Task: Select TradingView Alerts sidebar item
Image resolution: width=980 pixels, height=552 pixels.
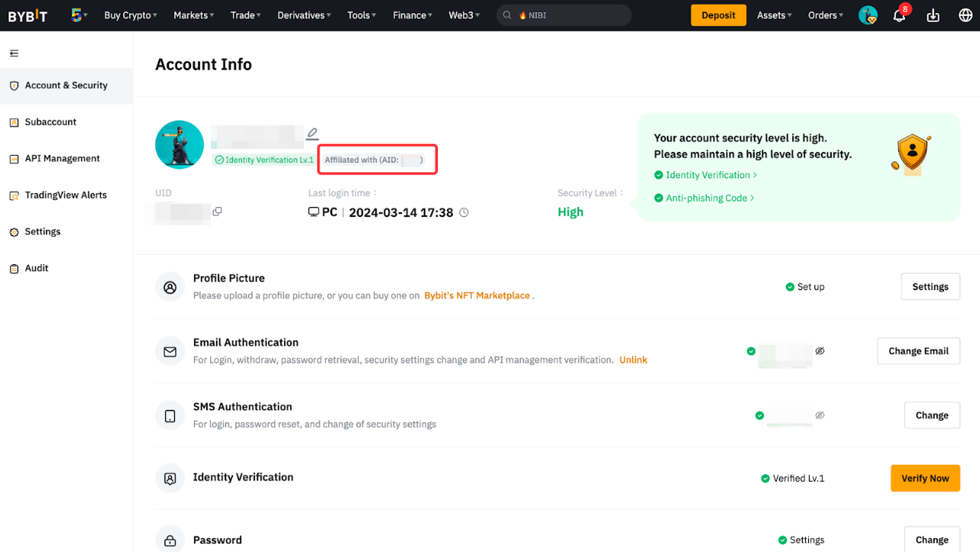Action: click(66, 195)
